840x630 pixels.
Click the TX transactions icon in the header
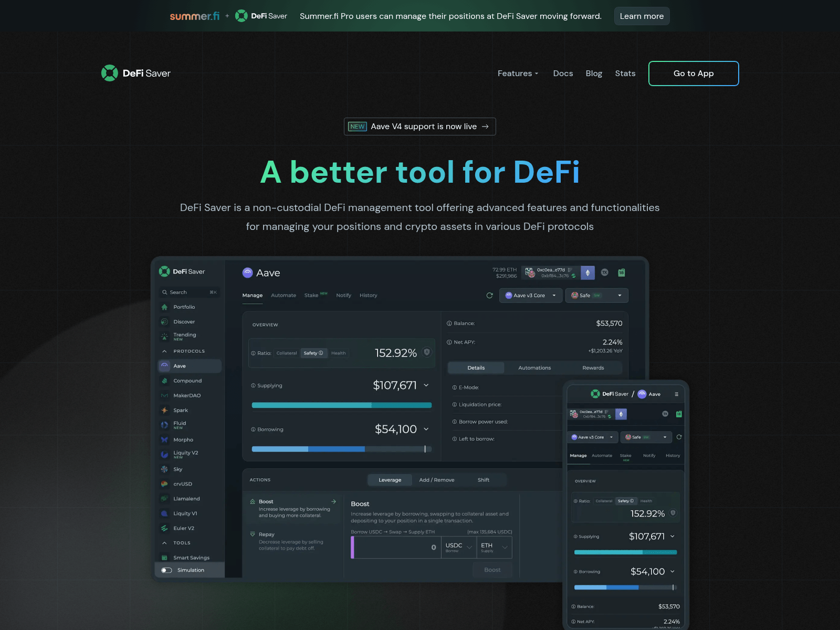[x=605, y=272]
